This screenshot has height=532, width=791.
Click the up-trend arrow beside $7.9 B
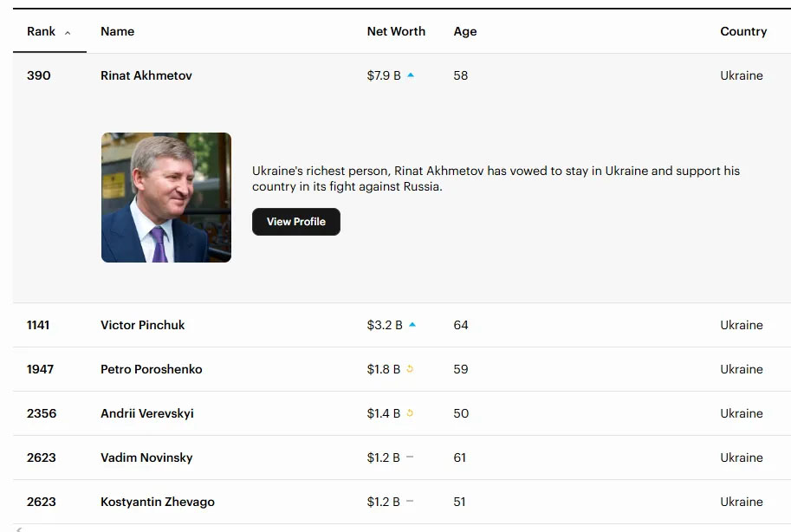411,75
